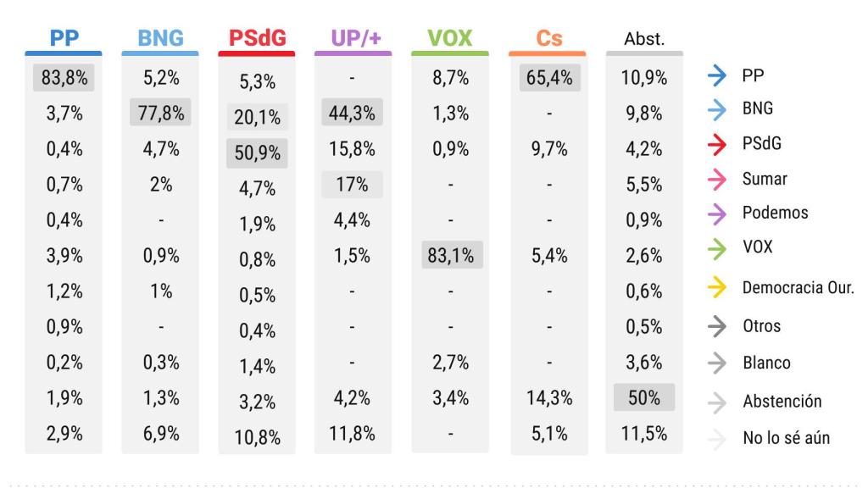Click the Abstención arrow icon

[x=717, y=402]
